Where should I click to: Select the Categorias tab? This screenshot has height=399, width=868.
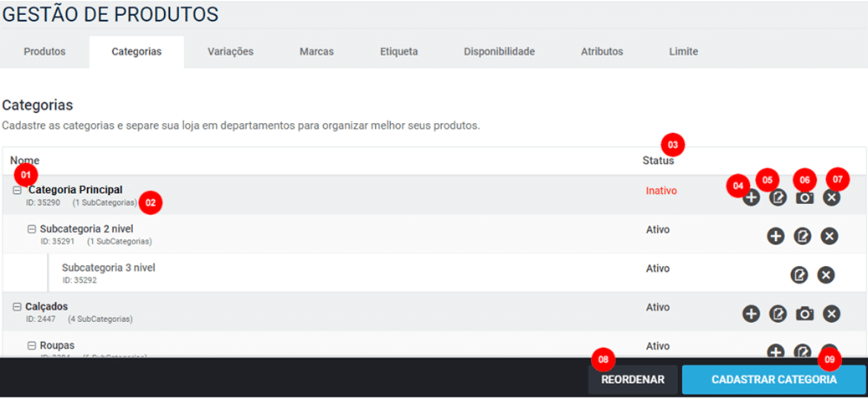[136, 52]
